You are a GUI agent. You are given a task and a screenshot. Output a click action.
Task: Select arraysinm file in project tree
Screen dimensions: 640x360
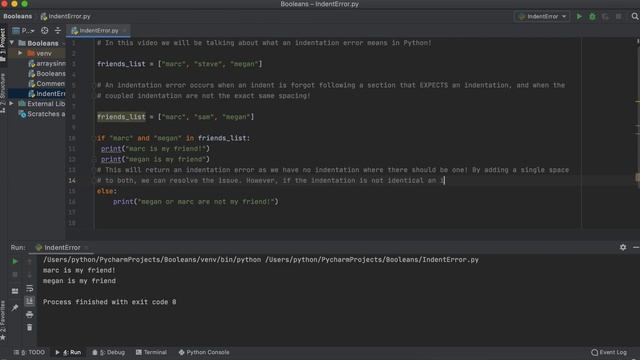pos(47,63)
